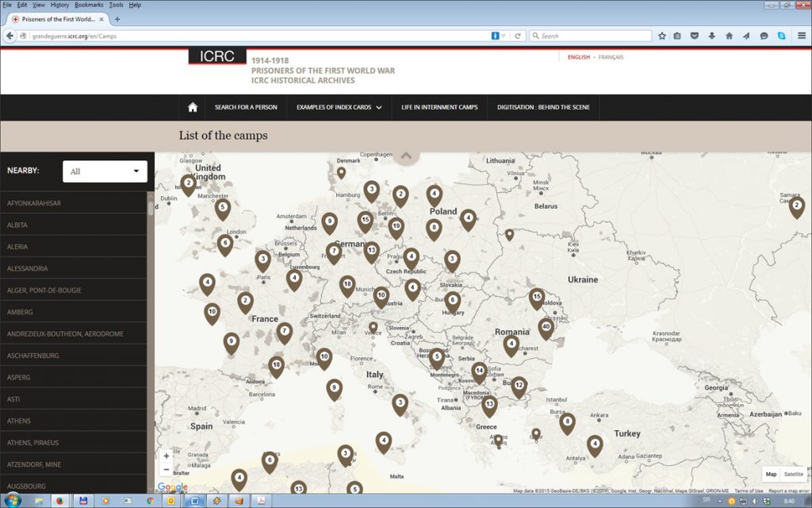Zoom in the map with plus button
Image resolution: width=812 pixels, height=508 pixels.
click(x=167, y=456)
